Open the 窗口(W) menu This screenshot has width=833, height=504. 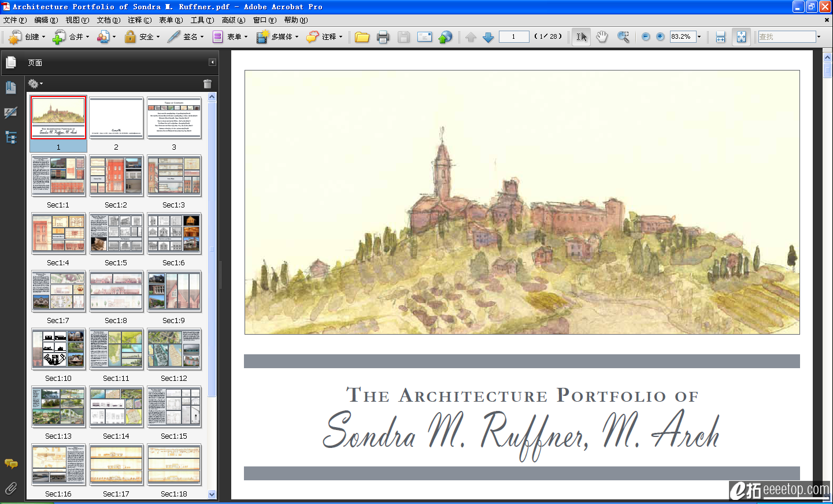click(x=265, y=20)
